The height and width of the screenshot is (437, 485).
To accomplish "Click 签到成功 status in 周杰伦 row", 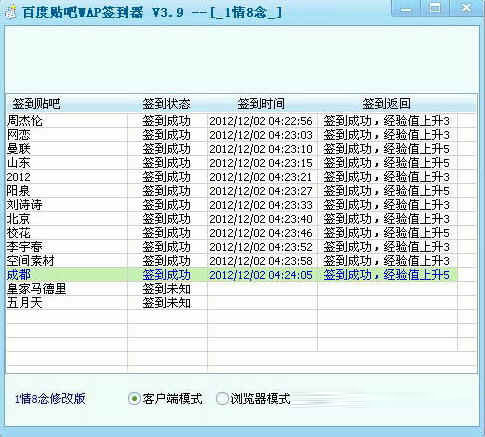I will (x=167, y=121).
